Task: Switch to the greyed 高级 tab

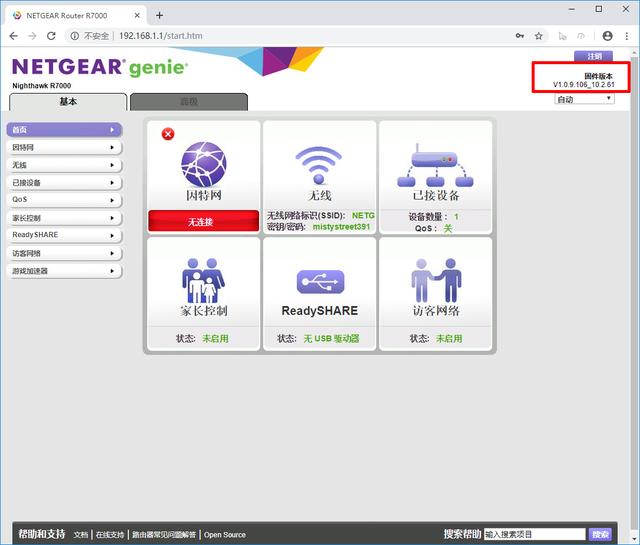Action: [189, 102]
